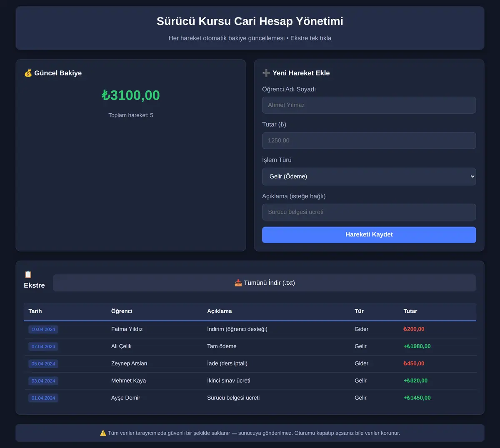Click the Tür column header
This screenshot has width=500, height=448.
359,311
